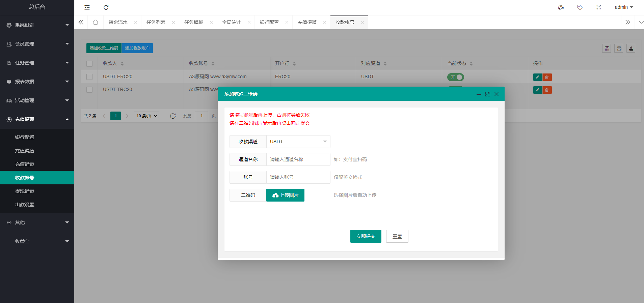Close the 添加收款二维码 dialog

(497, 94)
